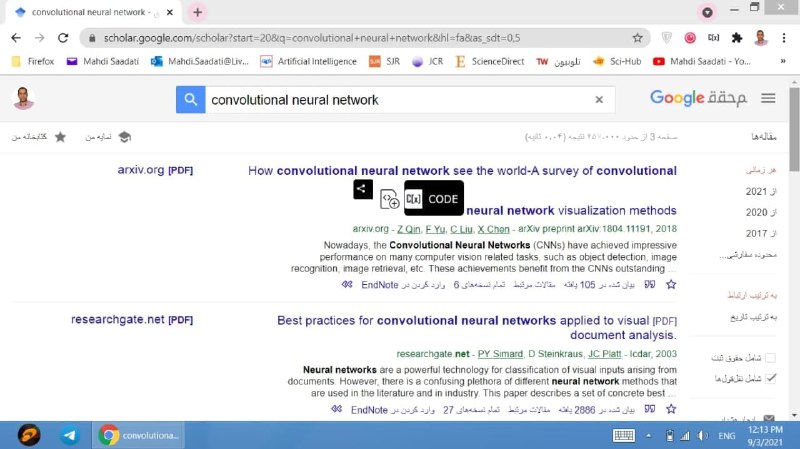Show hidden bookmarks with the chevron

[x=783, y=61]
